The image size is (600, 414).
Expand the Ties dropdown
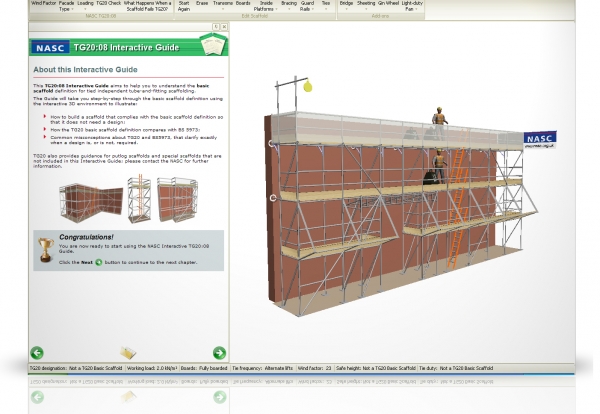(x=326, y=5)
